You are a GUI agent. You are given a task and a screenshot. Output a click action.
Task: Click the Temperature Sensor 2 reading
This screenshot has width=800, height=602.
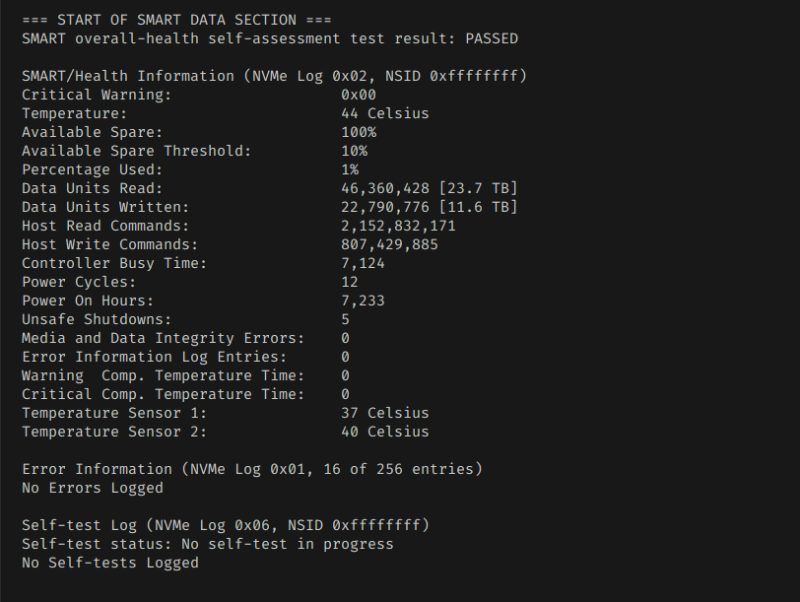[384, 432]
